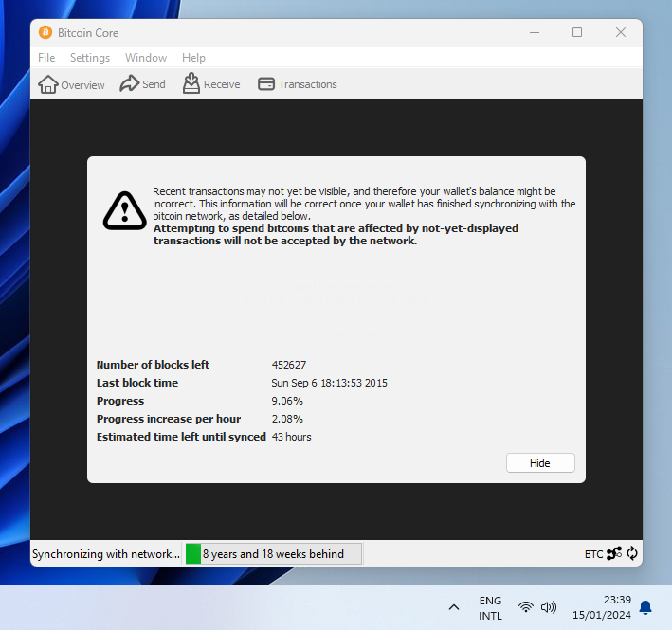Click the BTC unit label in status bar
Viewport: 672px width, 630px height.
[593, 554]
